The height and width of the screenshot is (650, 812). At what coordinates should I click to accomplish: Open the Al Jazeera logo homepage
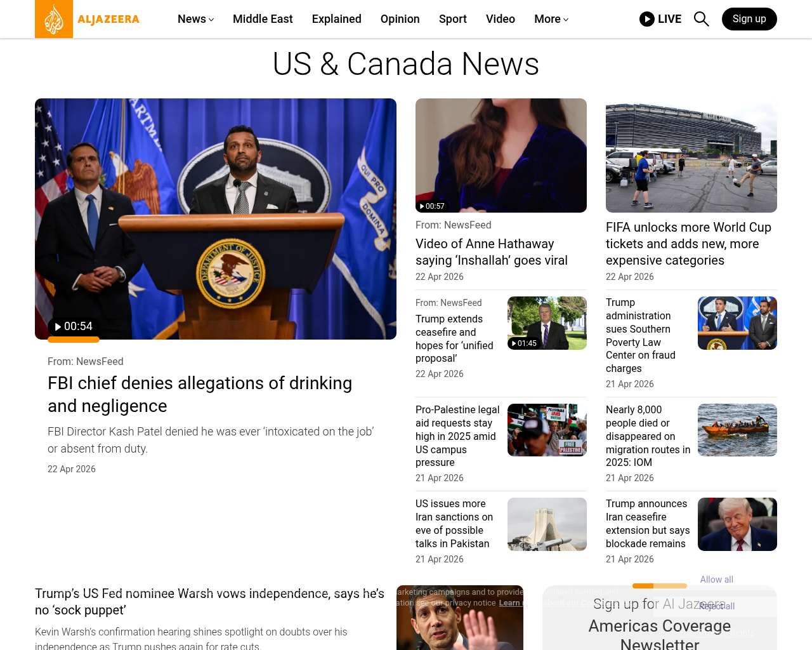(88, 19)
